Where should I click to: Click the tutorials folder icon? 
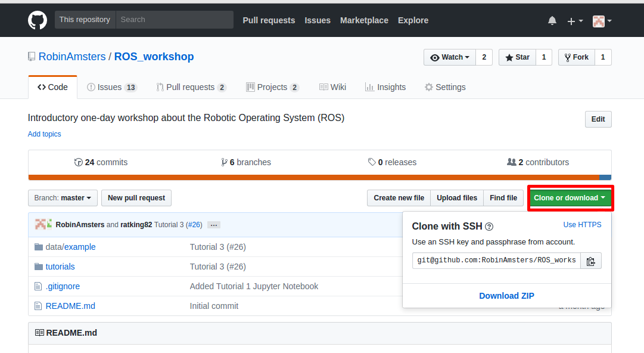[39, 267]
